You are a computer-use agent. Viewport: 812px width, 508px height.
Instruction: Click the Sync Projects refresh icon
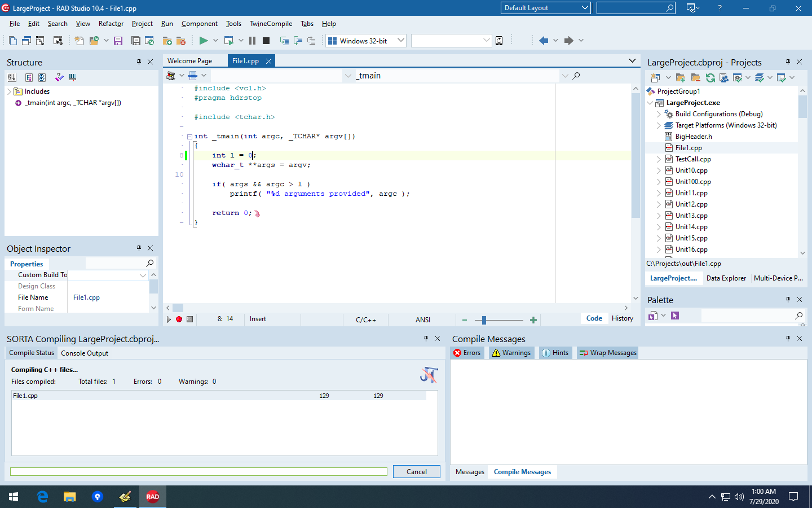click(x=710, y=77)
